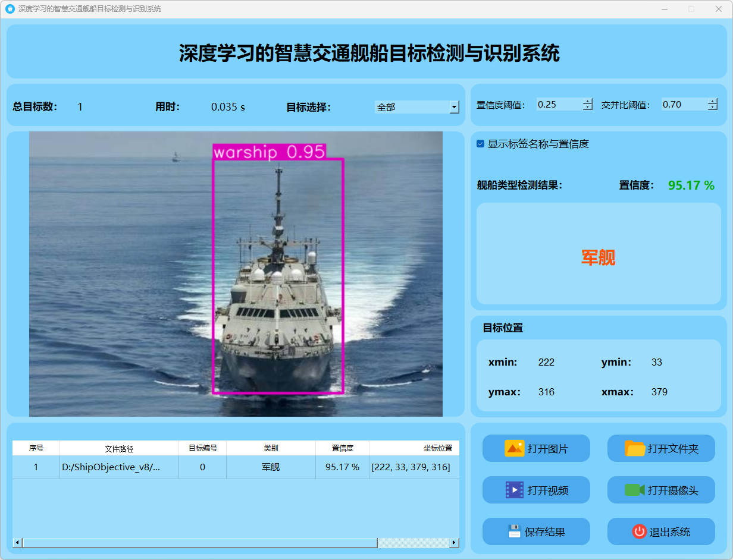Click the 置信度 column header in table
733x560 pixels.
click(342, 448)
